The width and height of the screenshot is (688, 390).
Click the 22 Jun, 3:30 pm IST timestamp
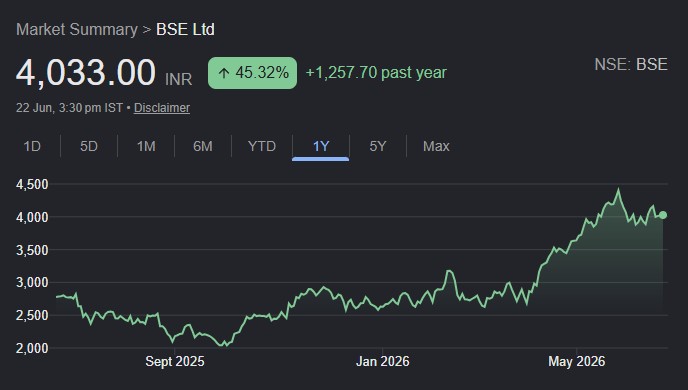click(x=69, y=108)
